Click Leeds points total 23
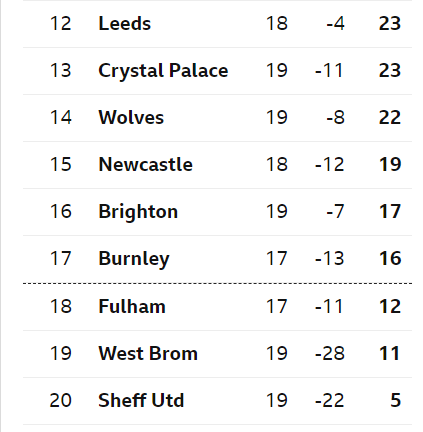This screenshot has height=432, width=423. point(390,24)
